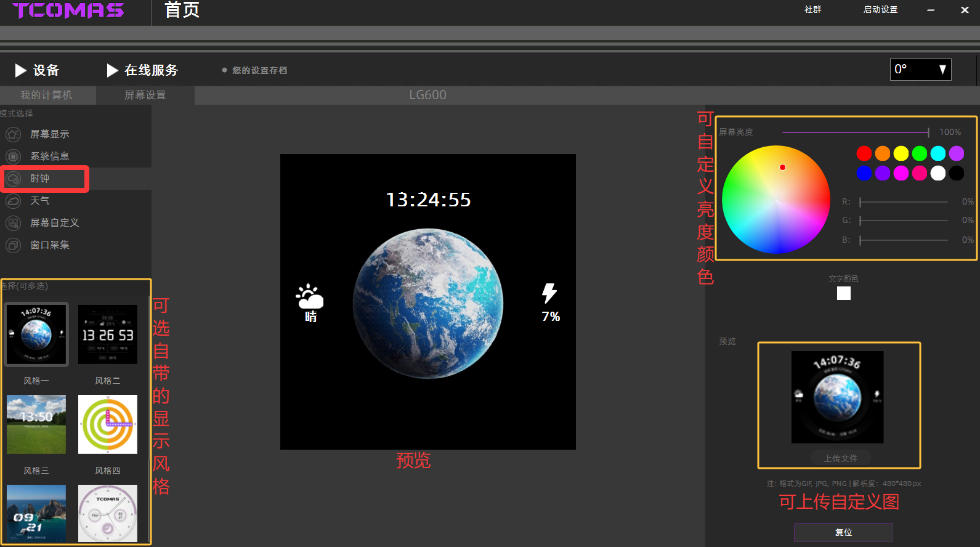The image size is (980, 547).
Task: Select the 屏幕自定义 mode icon
Action: [x=13, y=223]
